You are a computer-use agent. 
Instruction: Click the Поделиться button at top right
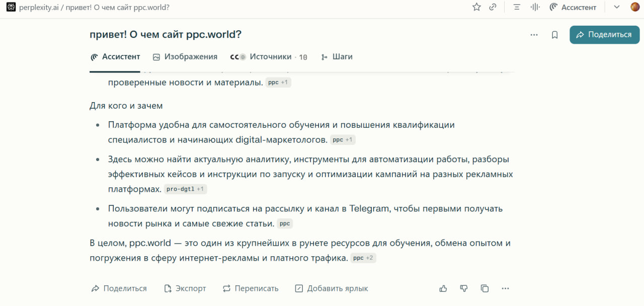pos(604,35)
